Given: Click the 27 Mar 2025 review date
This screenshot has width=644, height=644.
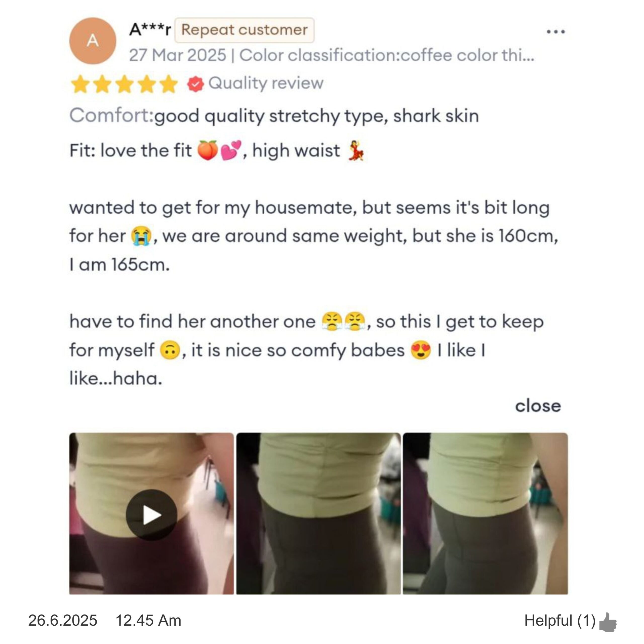Looking at the screenshot, I should 177,55.
